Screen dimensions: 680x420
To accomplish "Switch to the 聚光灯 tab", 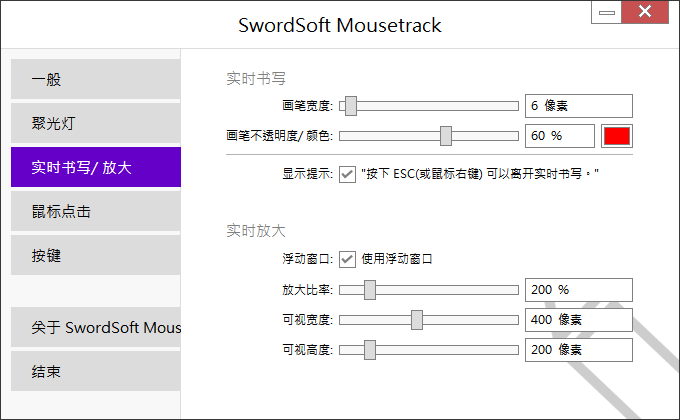I will coord(95,123).
